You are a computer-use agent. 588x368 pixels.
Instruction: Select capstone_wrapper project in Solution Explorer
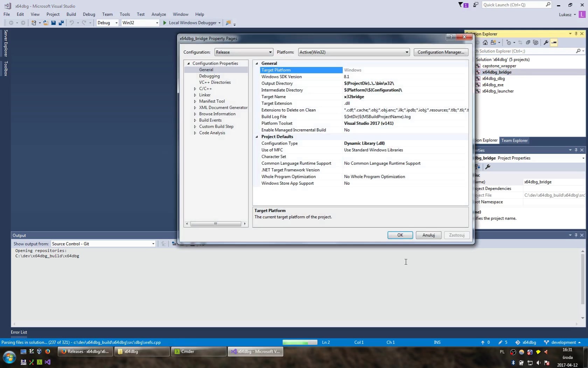tap(499, 66)
